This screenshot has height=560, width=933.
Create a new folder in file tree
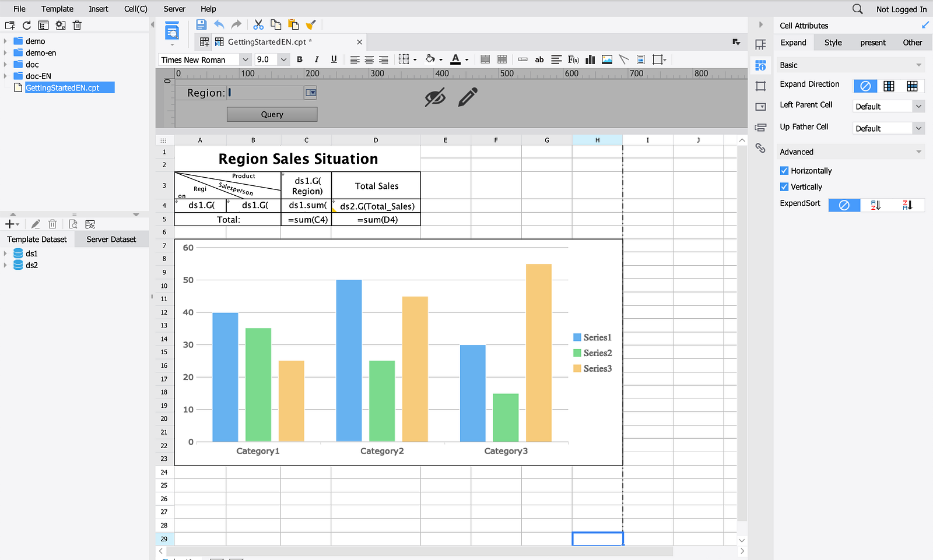pyautogui.click(x=10, y=25)
